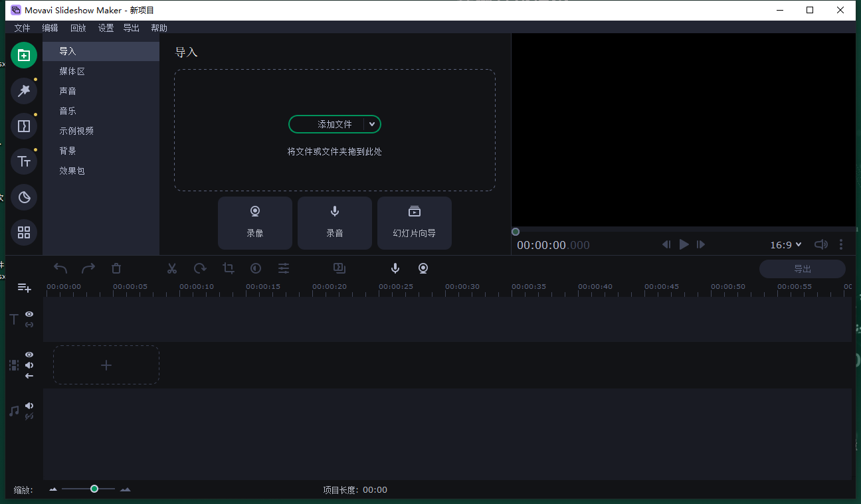The width and height of the screenshot is (861, 504).
Task: Click the Redo arrow in timeline toolbar
Action: click(88, 268)
